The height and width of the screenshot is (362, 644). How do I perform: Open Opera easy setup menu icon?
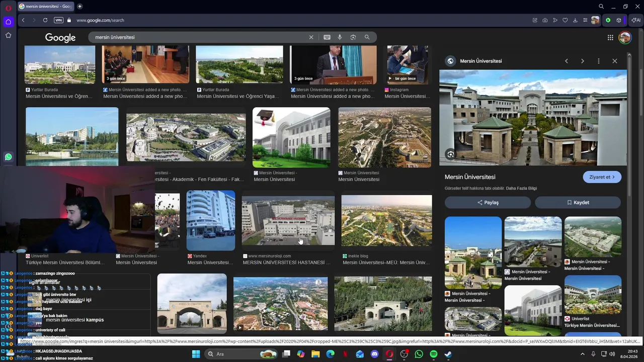click(x=585, y=20)
